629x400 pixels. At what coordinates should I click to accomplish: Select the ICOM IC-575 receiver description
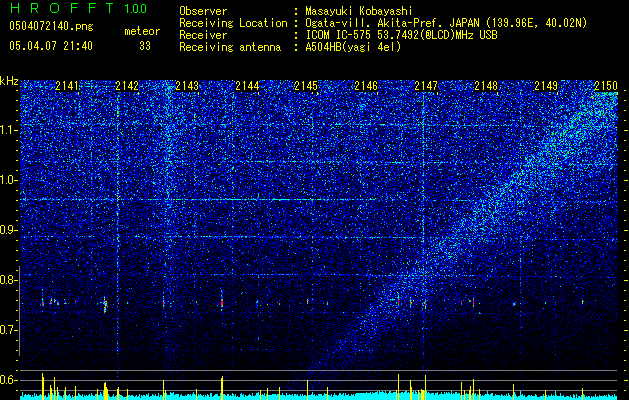coord(402,35)
